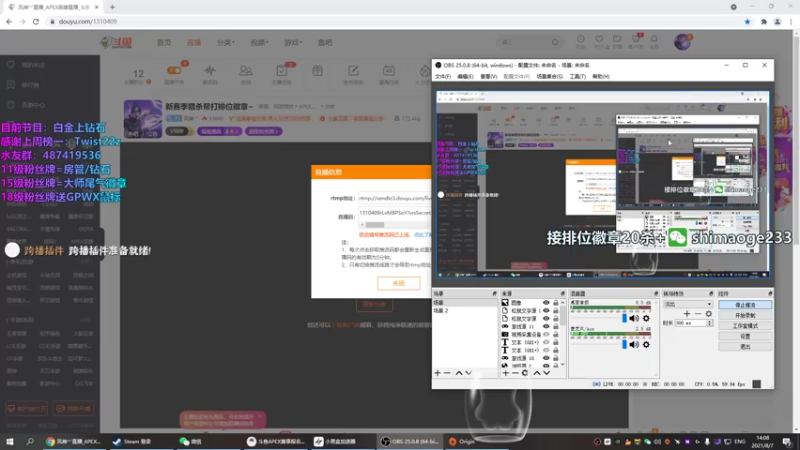
Task: Open OBS Settings from Controls panel
Action: point(745,336)
